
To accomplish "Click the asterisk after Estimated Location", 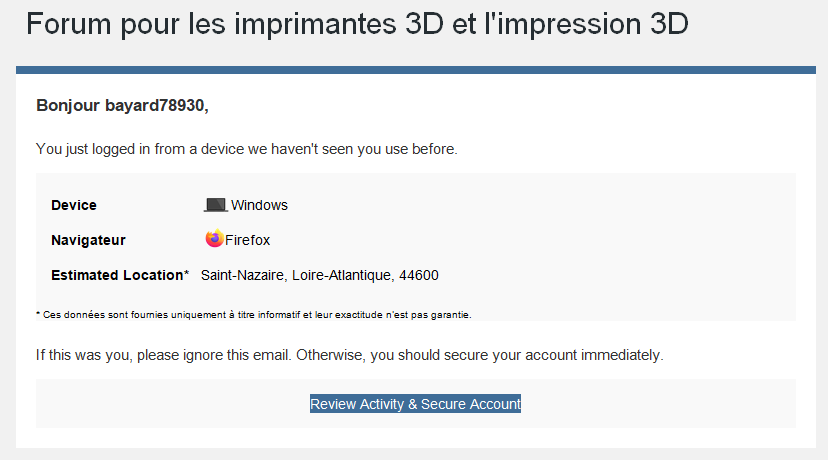I will 186,274.
